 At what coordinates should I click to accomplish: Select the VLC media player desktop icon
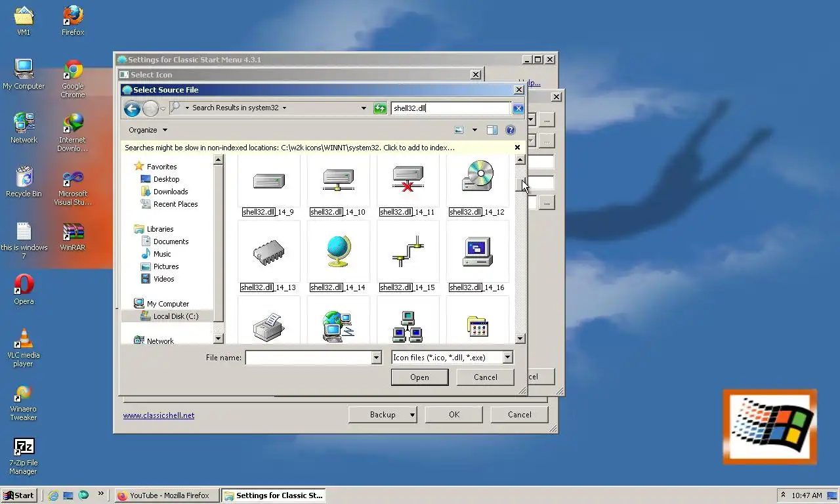pos(24,347)
